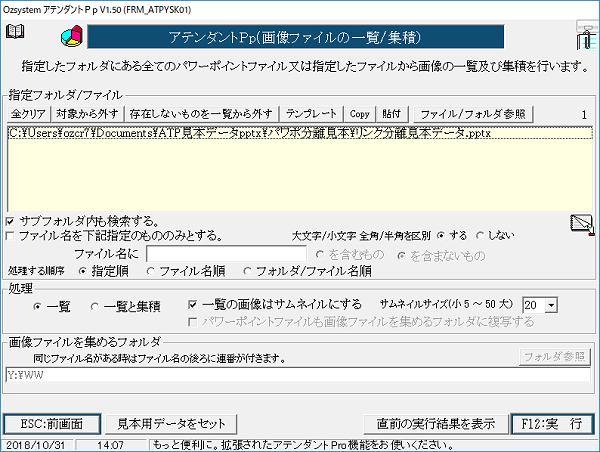Open the book manual icon
Image resolution: width=600 pixels, height=452 pixels.
click(15, 31)
